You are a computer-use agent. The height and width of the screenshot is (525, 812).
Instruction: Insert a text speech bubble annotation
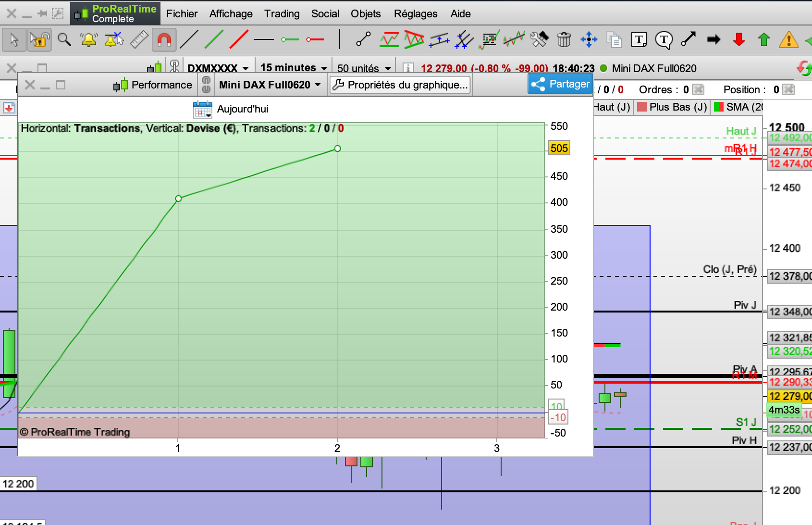(x=664, y=39)
